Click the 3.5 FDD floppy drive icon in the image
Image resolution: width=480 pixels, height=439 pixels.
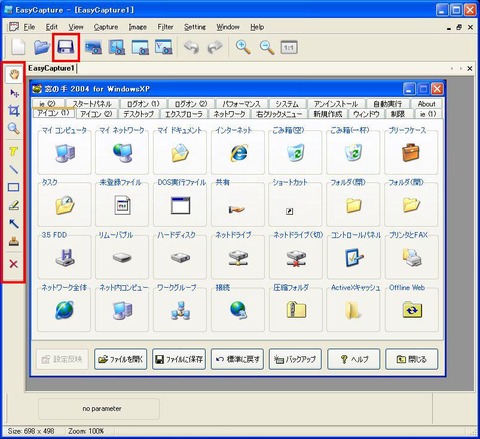coord(65,257)
